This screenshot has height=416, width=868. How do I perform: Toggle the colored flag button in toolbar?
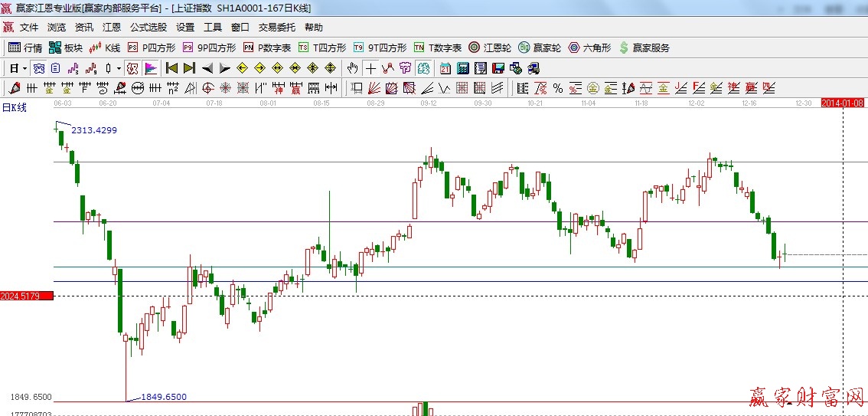pos(150,68)
